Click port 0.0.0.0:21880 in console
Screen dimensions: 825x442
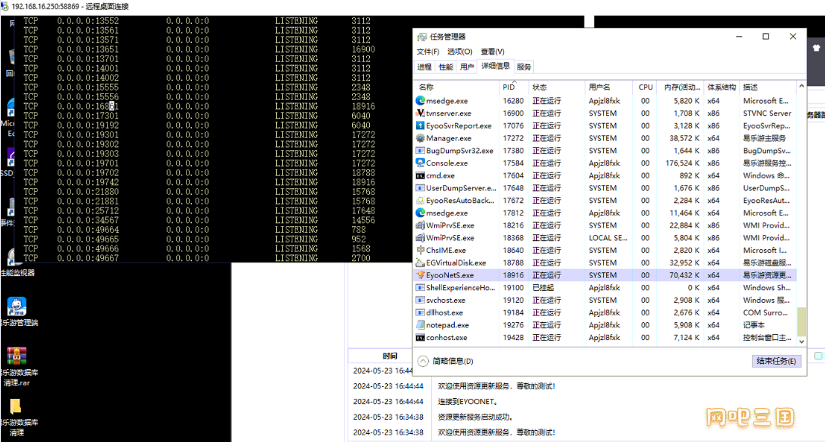click(x=88, y=192)
